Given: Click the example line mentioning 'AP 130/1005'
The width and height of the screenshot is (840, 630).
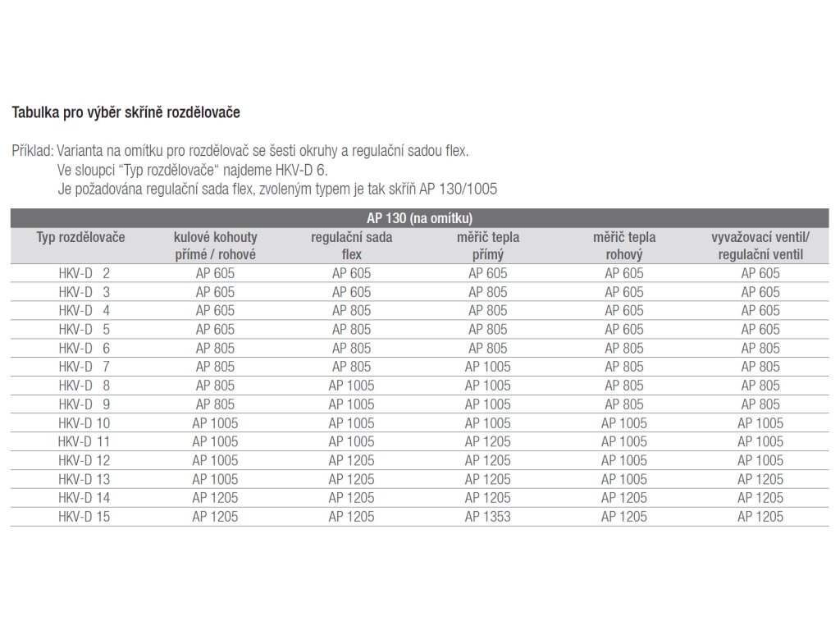Looking at the screenshot, I should pyautogui.click(x=267, y=189).
